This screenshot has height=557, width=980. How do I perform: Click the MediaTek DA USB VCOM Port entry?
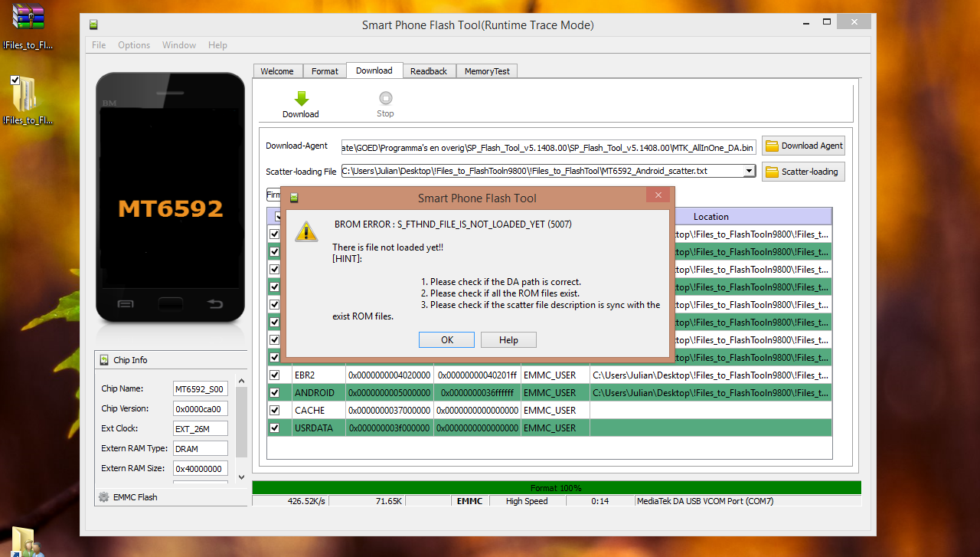(x=705, y=501)
